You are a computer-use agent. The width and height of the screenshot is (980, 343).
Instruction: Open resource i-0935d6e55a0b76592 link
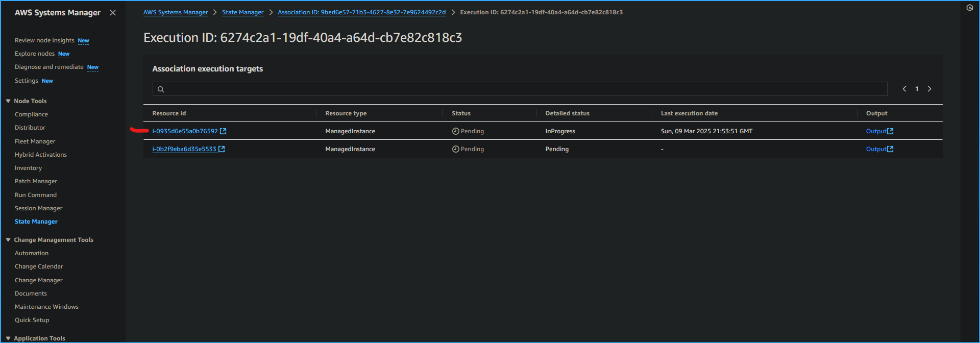[185, 131]
